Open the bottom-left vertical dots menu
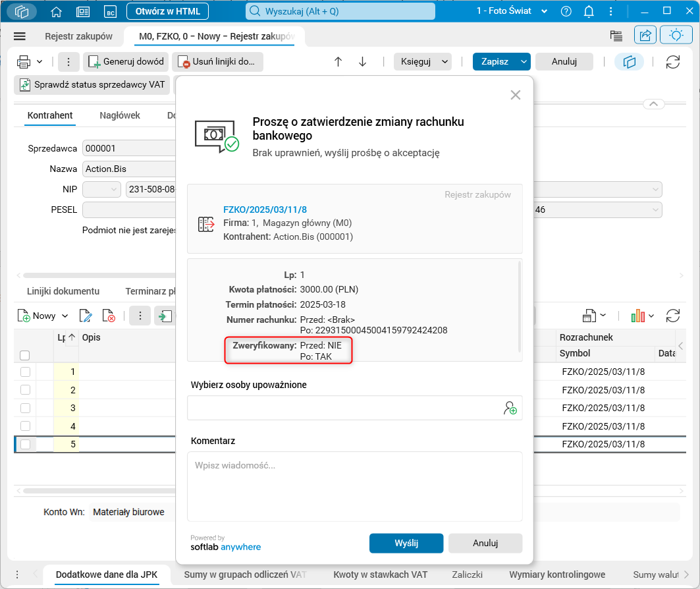 point(17,575)
